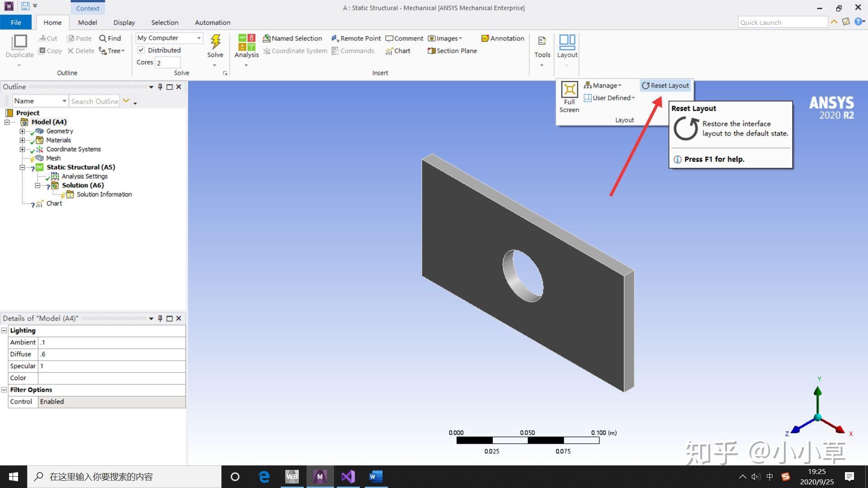This screenshot has width=868, height=488.
Task: Collapse the Filter Options section
Action: [x=4, y=389]
